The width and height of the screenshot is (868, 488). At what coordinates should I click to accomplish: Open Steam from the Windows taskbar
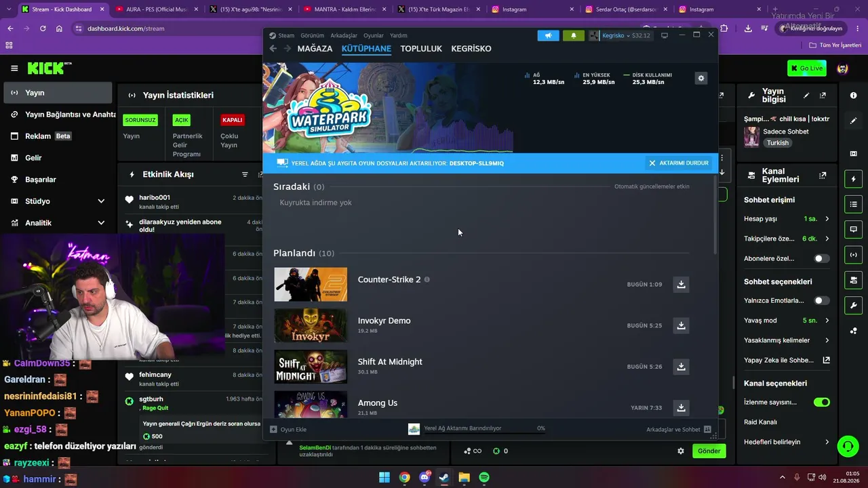coord(444,477)
